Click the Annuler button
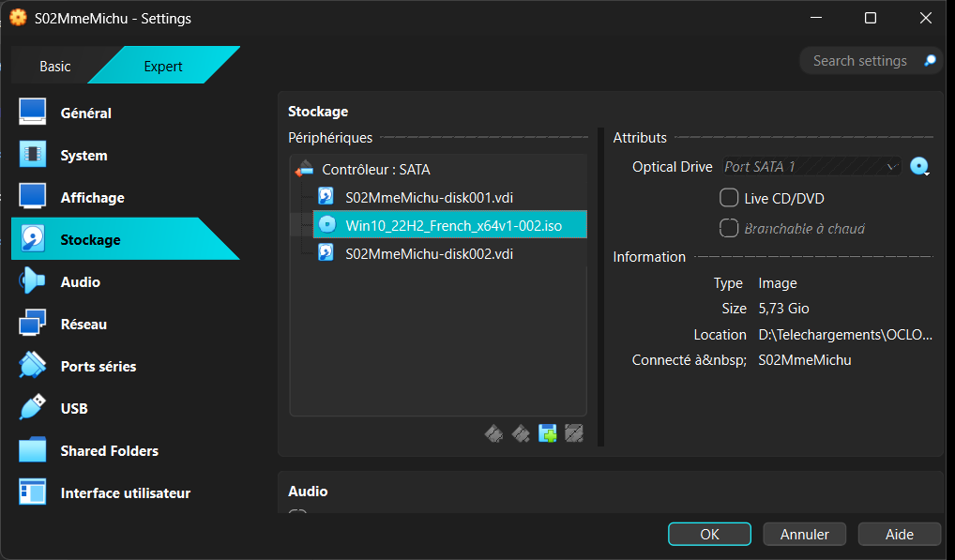Screen dimensions: 955x560 pos(804,534)
